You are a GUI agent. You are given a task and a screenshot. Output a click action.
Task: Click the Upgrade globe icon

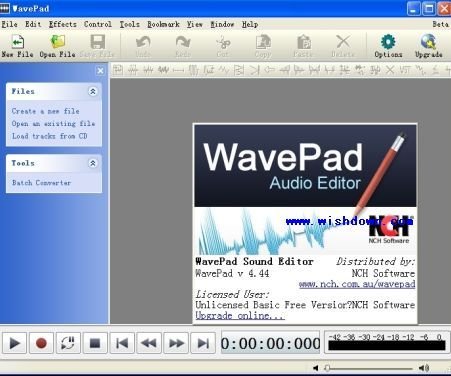pyautogui.click(x=429, y=42)
